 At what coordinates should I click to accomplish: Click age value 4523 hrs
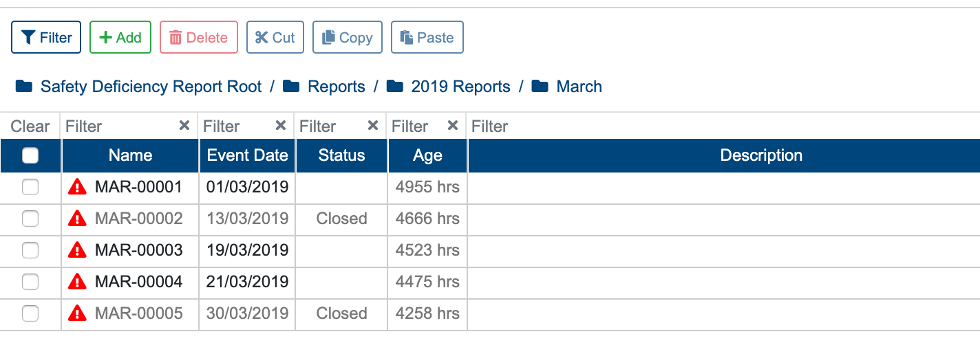point(427,250)
